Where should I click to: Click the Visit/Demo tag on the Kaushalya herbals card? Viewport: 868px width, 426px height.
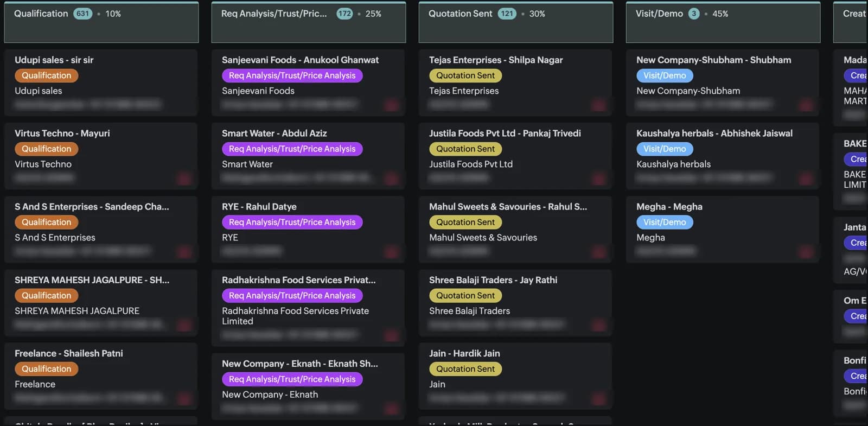665,149
